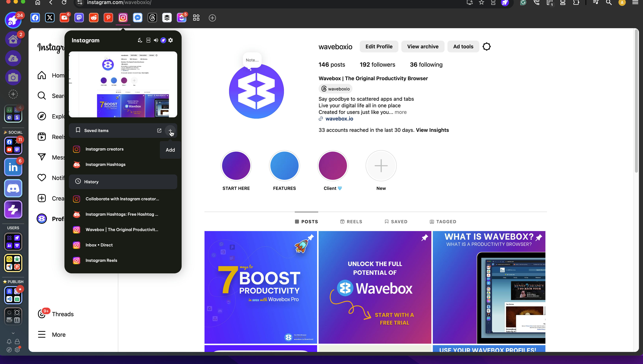Switch to the TAGGED tab

click(443, 222)
